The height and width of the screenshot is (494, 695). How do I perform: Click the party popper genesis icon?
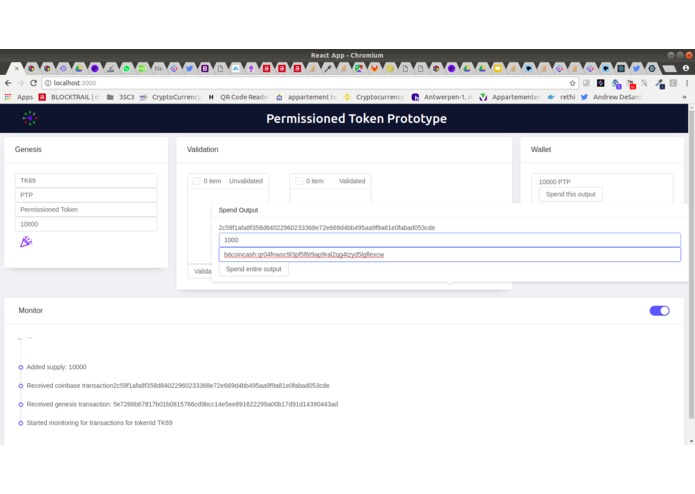[26, 241]
